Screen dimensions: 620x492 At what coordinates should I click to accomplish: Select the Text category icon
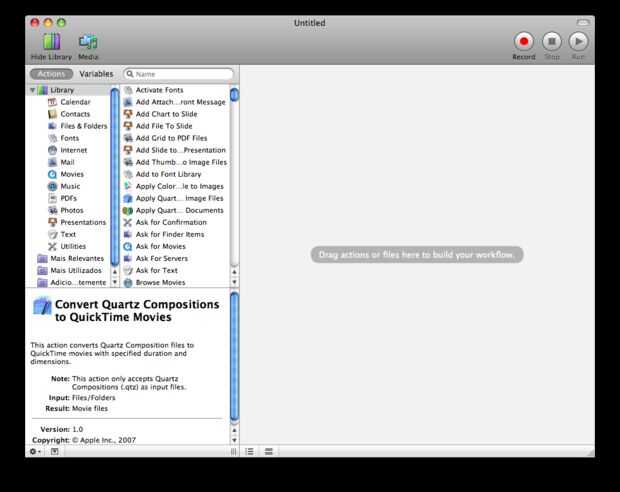click(x=52, y=235)
